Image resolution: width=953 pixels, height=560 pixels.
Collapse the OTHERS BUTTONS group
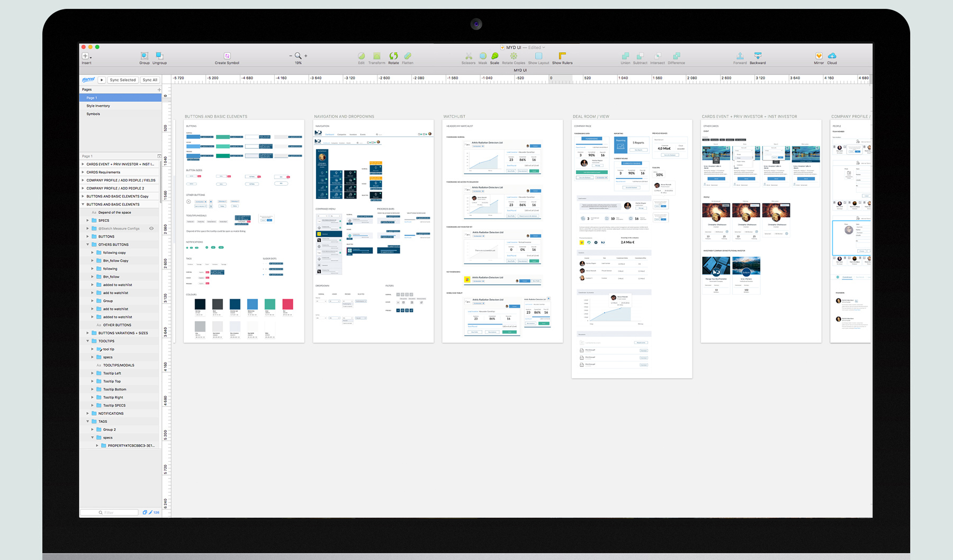88,245
